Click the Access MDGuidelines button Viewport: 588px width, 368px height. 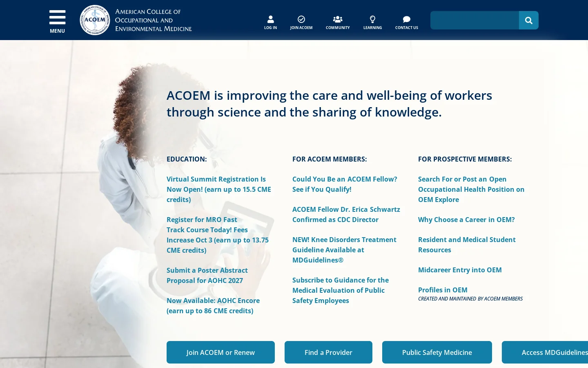click(545, 352)
